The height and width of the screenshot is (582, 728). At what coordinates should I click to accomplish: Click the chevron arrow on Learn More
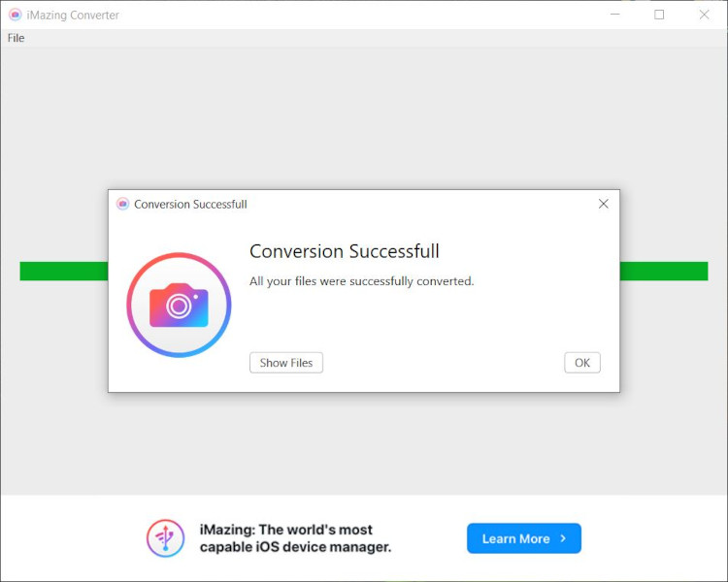click(563, 538)
